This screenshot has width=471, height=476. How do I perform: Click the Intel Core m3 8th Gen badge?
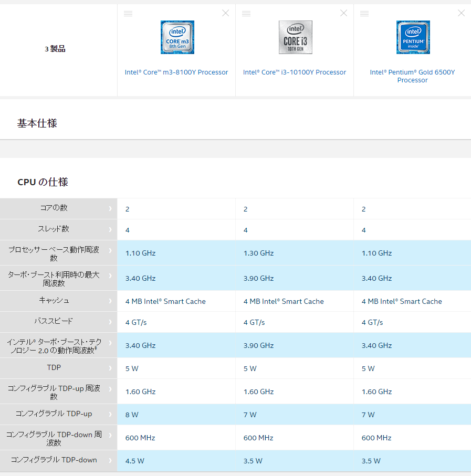pos(177,37)
